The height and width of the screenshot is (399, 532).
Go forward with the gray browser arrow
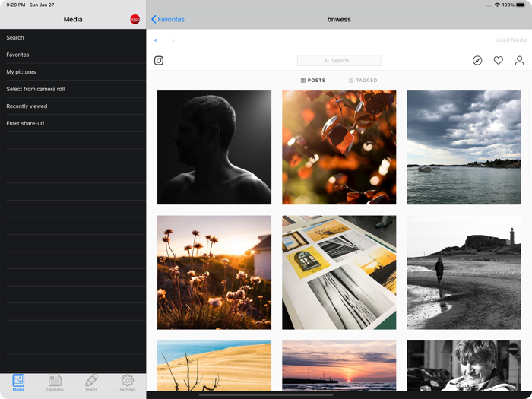173,40
